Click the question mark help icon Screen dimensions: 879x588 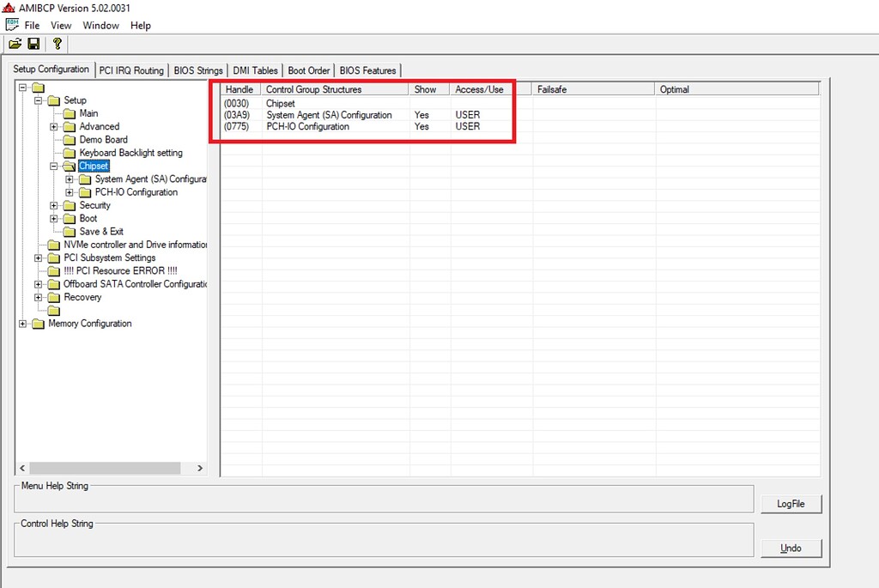coord(57,44)
